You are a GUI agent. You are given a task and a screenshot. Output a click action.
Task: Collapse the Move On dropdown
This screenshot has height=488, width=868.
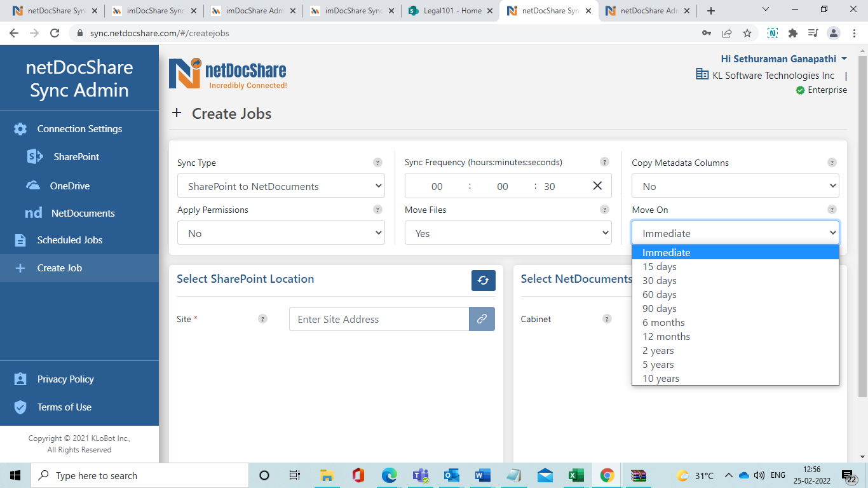pos(735,233)
